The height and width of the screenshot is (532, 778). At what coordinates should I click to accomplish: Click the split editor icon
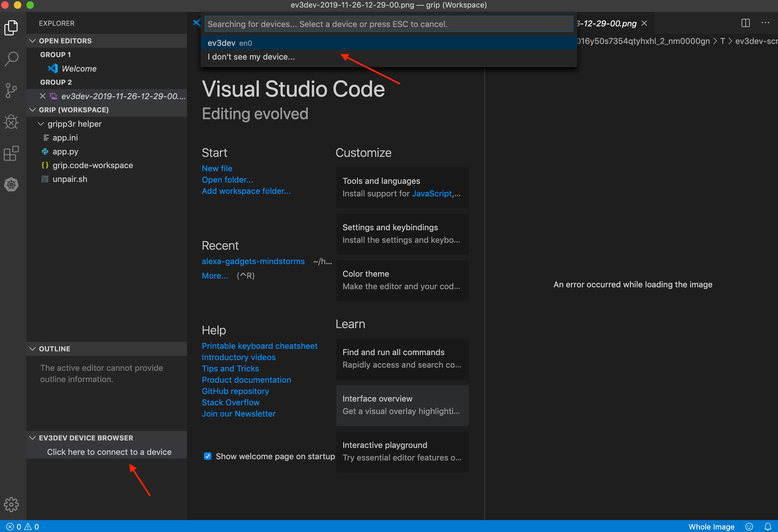click(x=745, y=23)
